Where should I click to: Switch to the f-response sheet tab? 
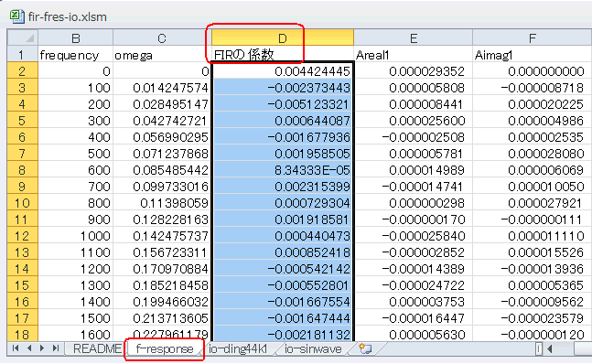pyautogui.click(x=164, y=349)
